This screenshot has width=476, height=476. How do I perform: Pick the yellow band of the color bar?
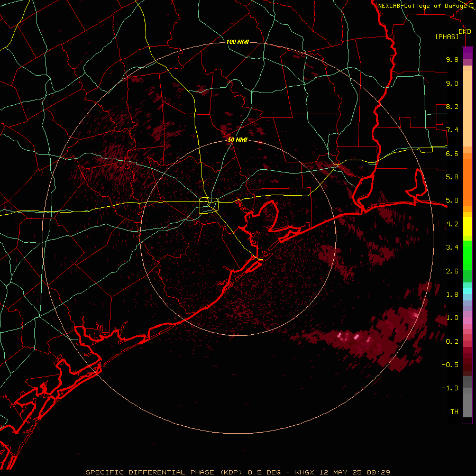[467, 226]
